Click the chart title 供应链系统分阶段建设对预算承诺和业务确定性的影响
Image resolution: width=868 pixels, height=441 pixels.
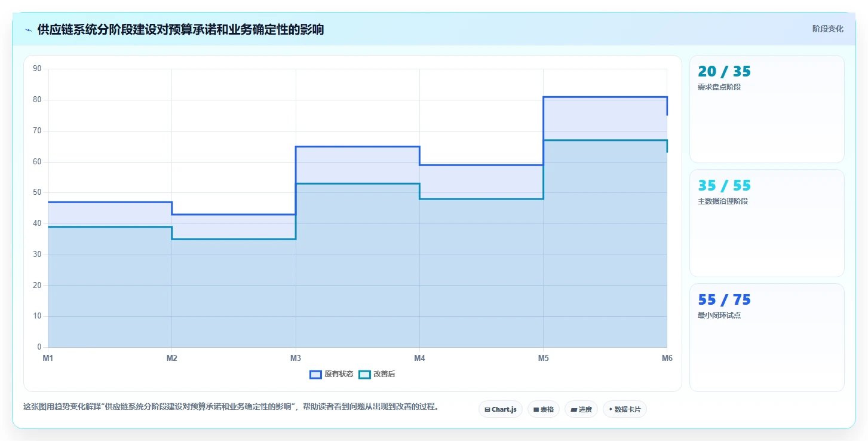click(x=180, y=29)
